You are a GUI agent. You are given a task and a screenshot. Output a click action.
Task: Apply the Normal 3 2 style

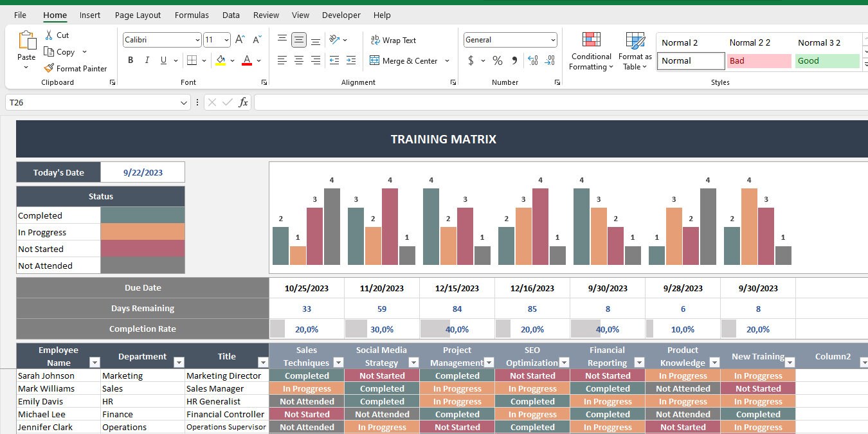tap(827, 43)
